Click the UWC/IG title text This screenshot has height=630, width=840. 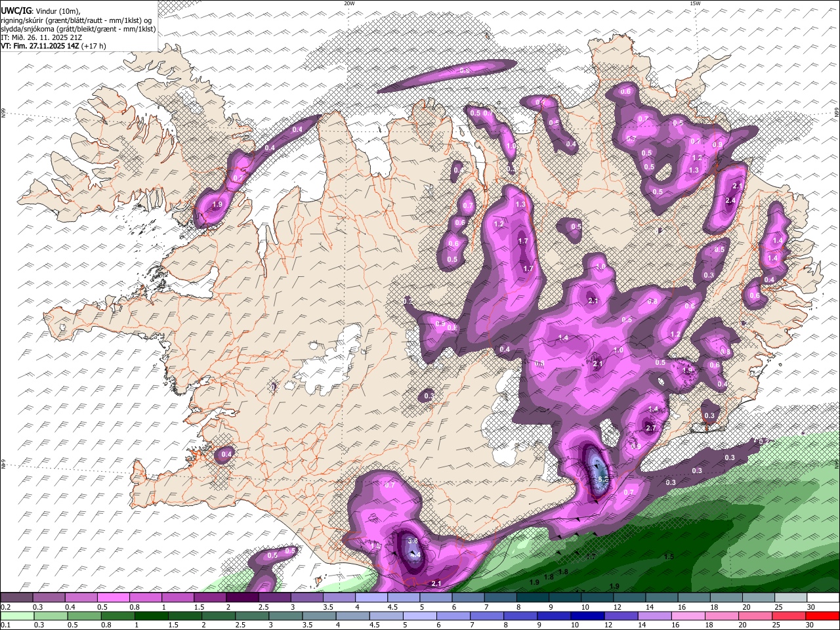click(15, 11)
